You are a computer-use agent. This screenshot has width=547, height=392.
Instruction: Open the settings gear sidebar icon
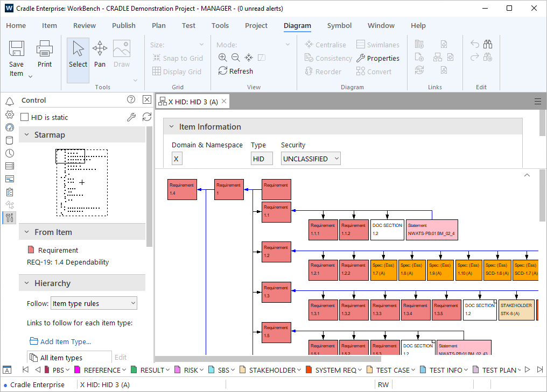pos(10,115)
